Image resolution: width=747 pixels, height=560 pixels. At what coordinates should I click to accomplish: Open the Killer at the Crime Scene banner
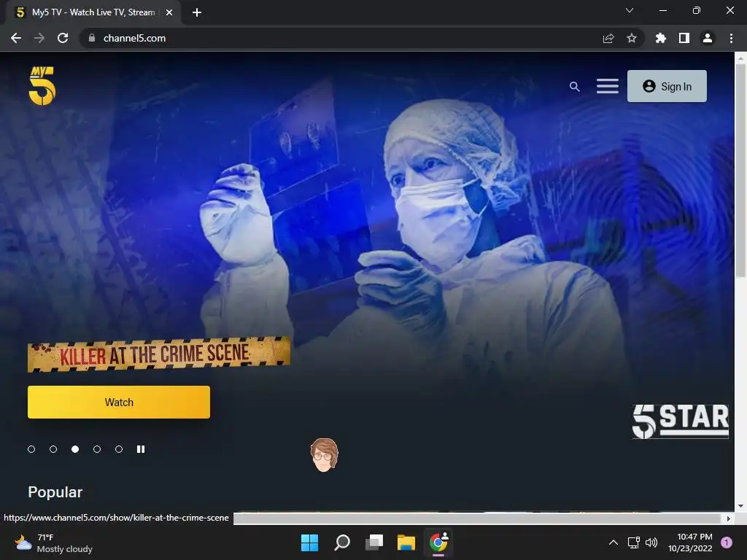(x=158, y=354)
